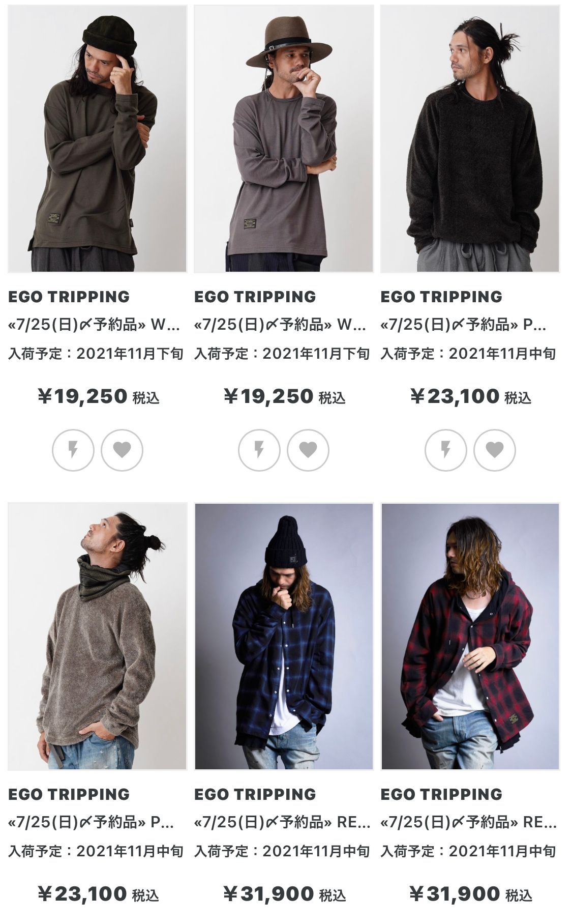Image resolution: width=572 pixels, height=924 pixels.
Task: Click lightning icon under first olive sweatshirt
Action: pyautogui.click(x=73, y=450)
